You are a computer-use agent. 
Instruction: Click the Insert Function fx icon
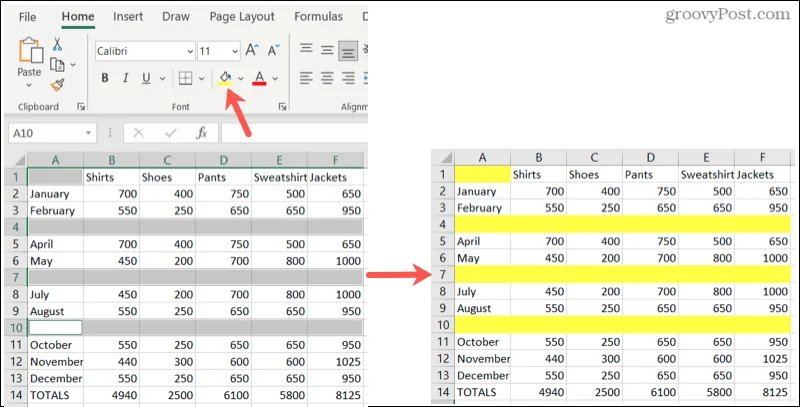click(202, 133)
